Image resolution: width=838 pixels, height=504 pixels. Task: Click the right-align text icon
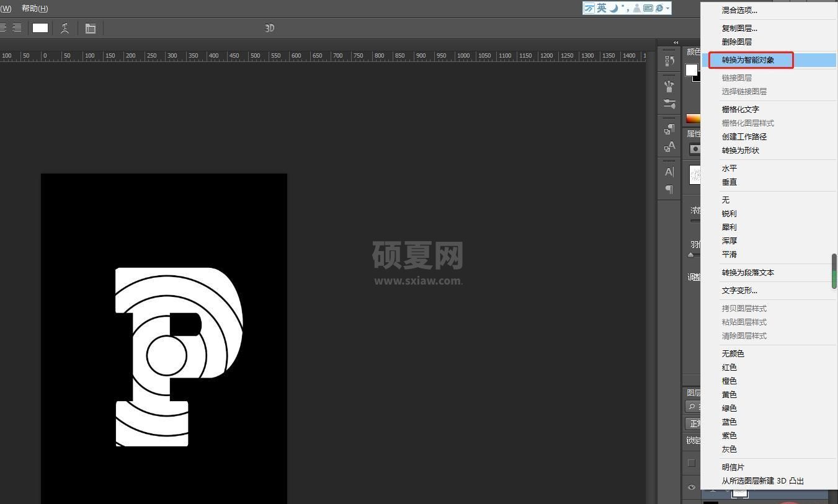click(x=17, y=28)
